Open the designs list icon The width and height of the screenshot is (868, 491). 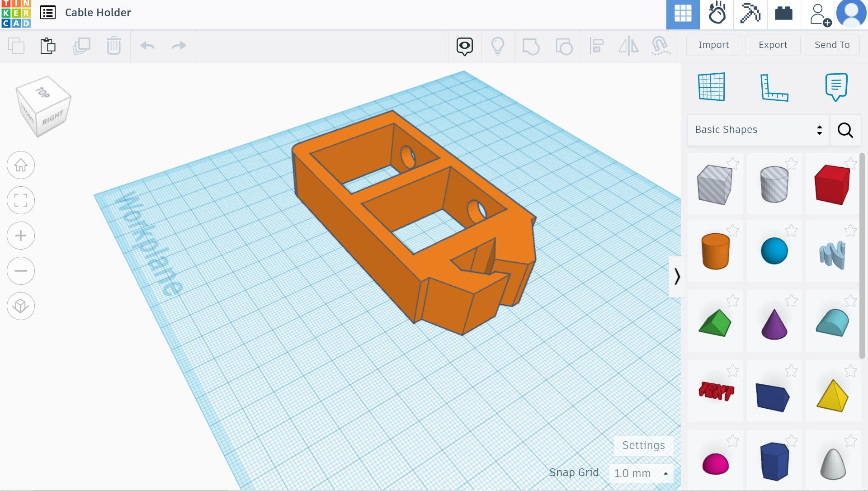(48, 13)
